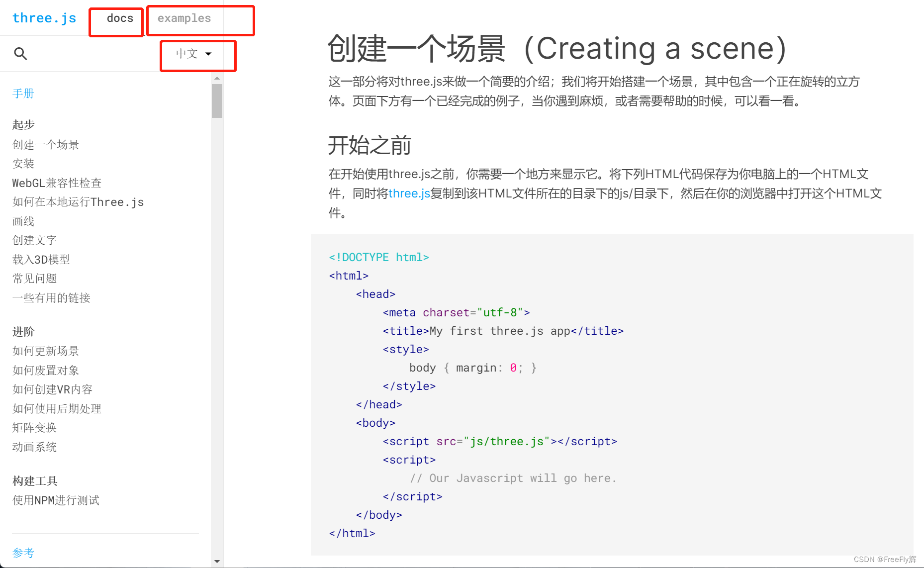
Task: Click the 开始之前 heading
Action: click(370, 145)
